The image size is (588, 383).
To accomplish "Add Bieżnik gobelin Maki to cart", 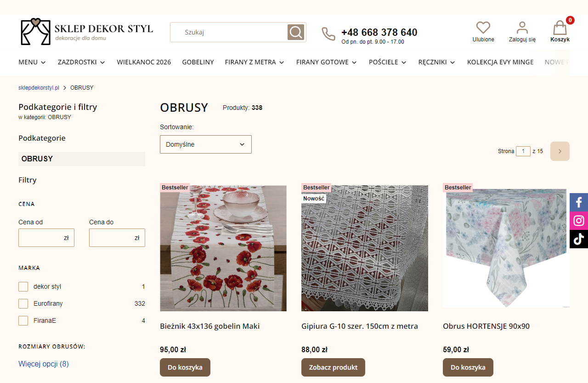I will (185, 367).
